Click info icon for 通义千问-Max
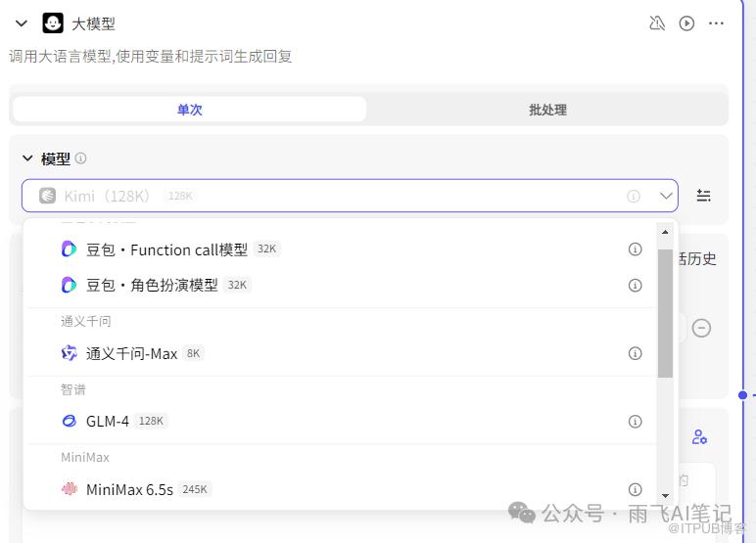The height and width of the screenshot is (543, 756). coord(635,353)
